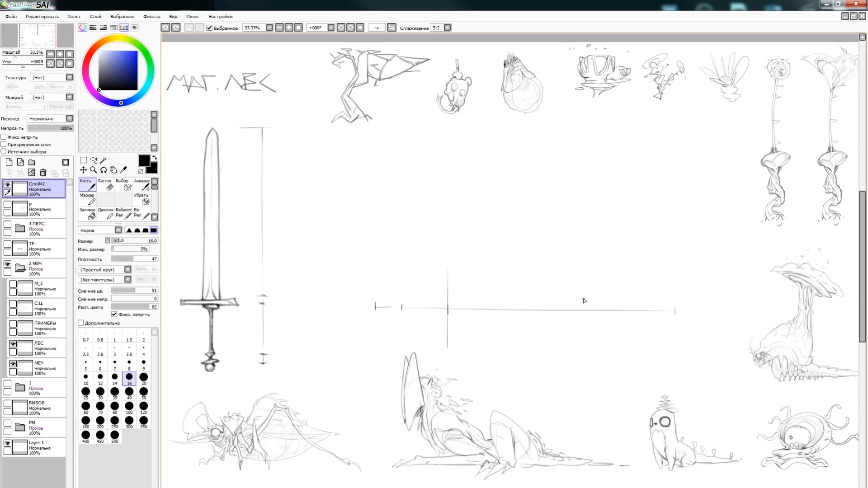
Task: Uncheck the Выбранное checkbox in the toolbar
Action: pos(209,28)
